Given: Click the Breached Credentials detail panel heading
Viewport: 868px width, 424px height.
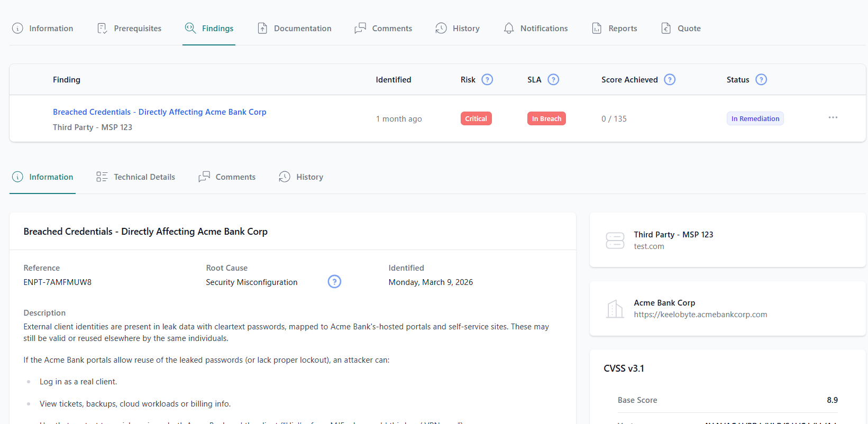Looking at the screenshot, I should (x=145, y=232).
